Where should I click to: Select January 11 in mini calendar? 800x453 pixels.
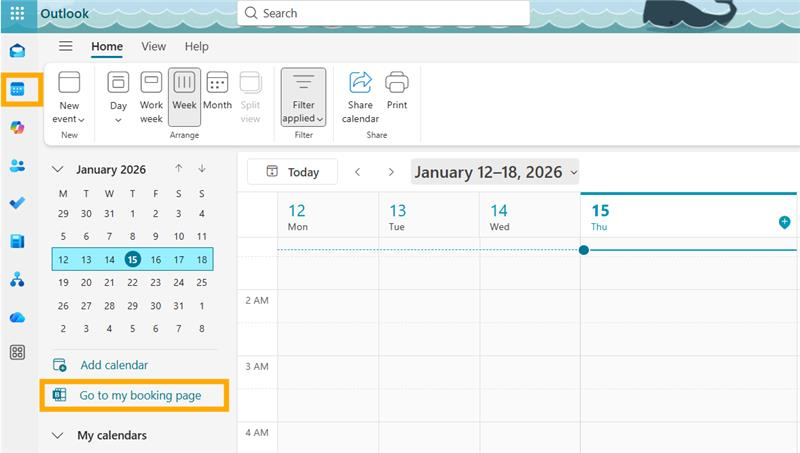click(202, 236)
